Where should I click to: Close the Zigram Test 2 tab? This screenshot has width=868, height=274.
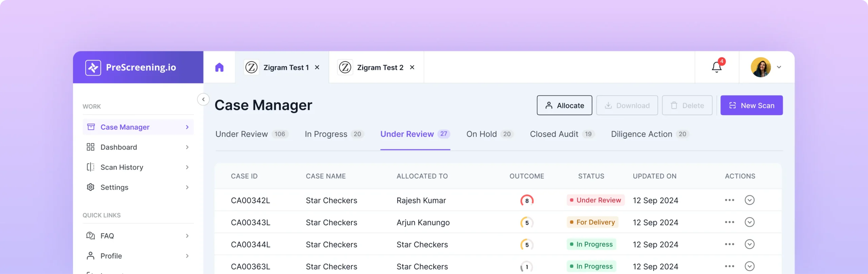coord(412,67)
